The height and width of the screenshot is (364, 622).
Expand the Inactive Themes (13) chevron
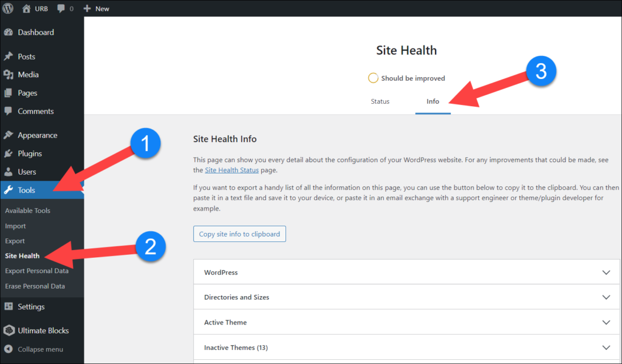click(606, 348)
